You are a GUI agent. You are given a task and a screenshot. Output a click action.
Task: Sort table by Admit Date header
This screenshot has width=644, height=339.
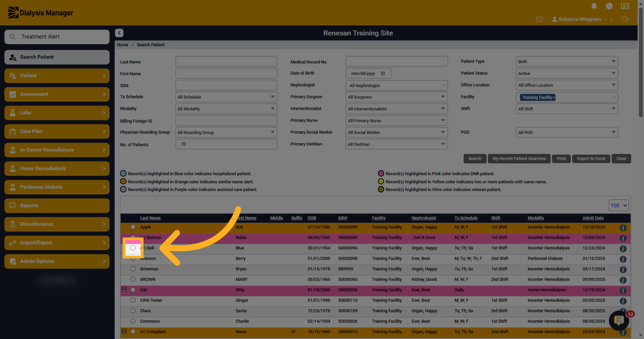(593, 218)
